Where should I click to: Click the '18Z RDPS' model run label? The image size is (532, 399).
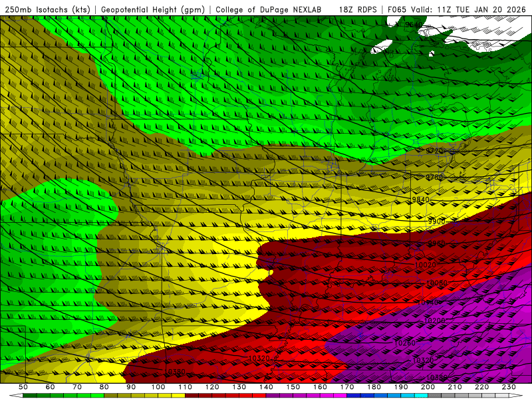click(x=358, y=10)
